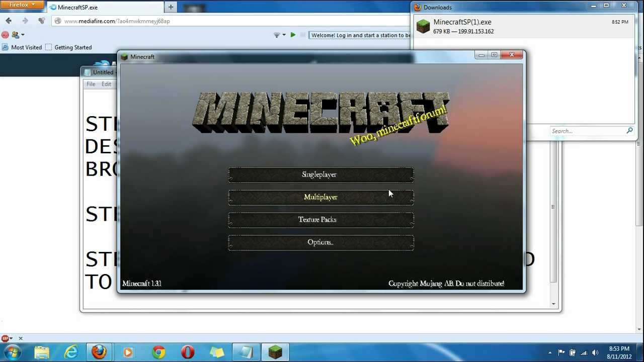
Task: Close the Minecraft window
Action: tap(512, 55)
